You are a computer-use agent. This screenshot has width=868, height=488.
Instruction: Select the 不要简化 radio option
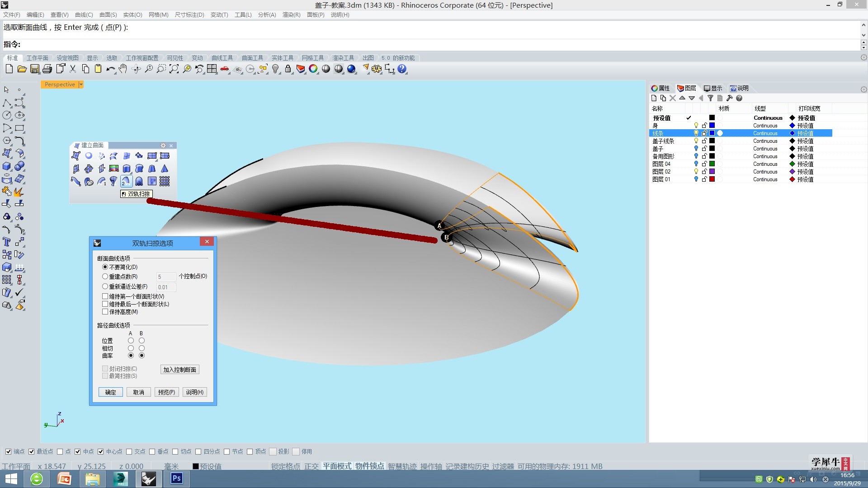point(105,267)
